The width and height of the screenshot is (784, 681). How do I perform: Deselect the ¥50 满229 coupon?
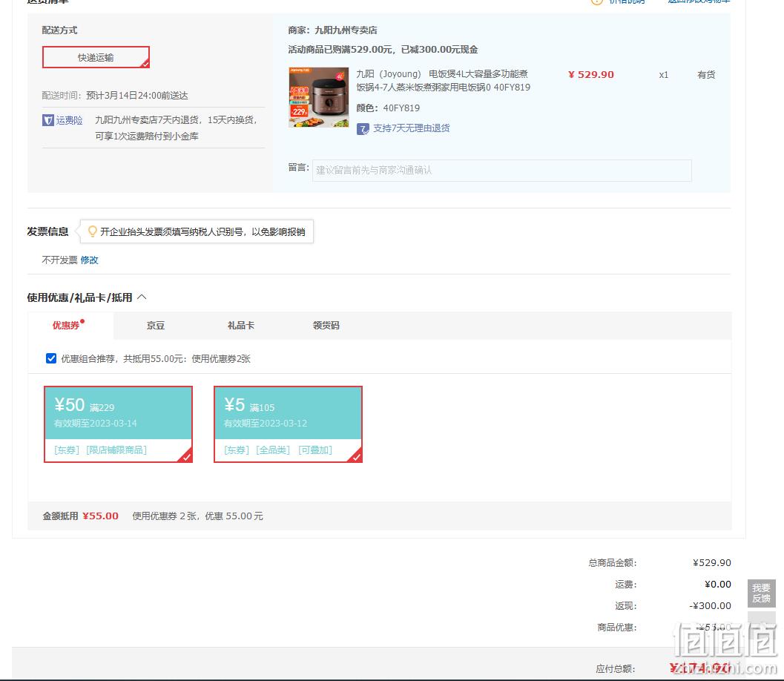tap(119, 424)
